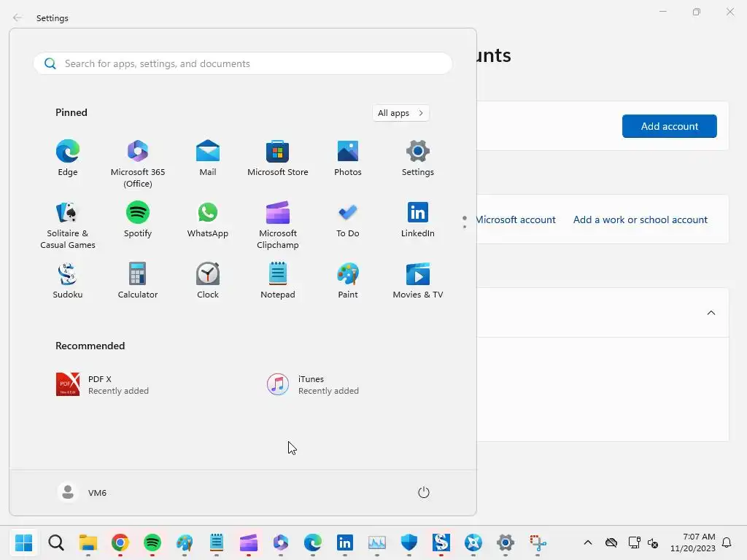747x560 pixels.
Task: Open Calculator from pinned apps
Action: pyautogui.click(x=138, y=281)
